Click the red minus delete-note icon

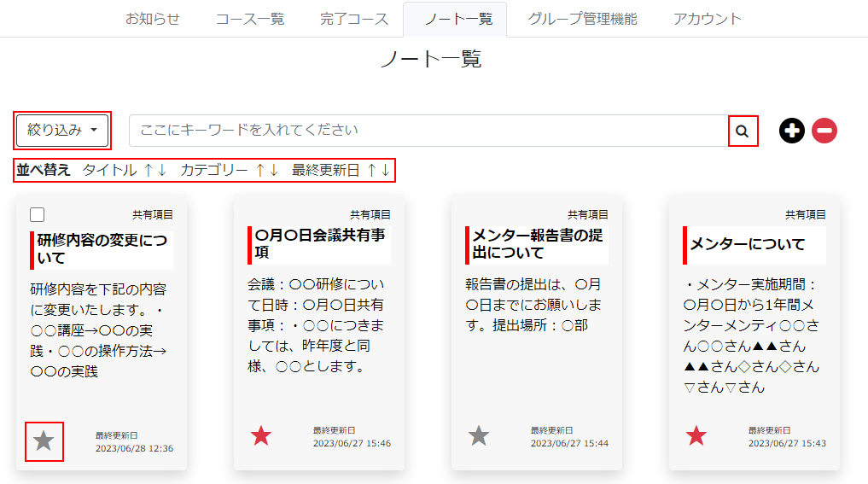point(824,131)
